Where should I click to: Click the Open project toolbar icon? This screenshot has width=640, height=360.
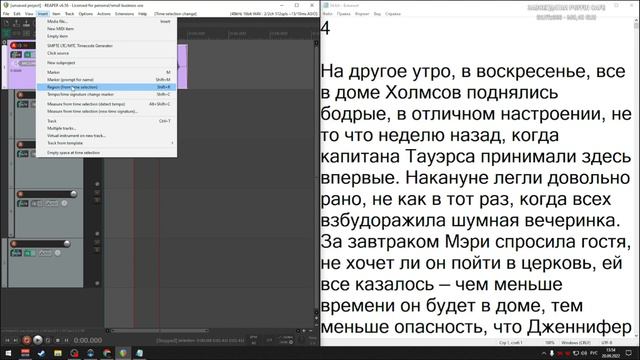[16, 24]
